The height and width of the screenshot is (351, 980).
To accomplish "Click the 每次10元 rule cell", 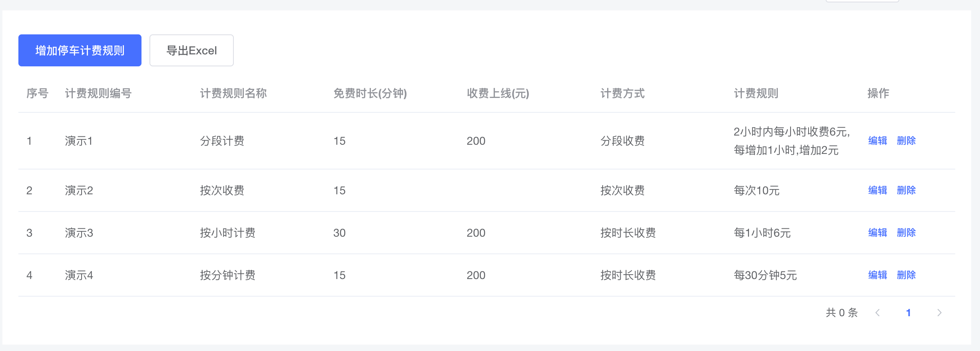I will point(756,191).
